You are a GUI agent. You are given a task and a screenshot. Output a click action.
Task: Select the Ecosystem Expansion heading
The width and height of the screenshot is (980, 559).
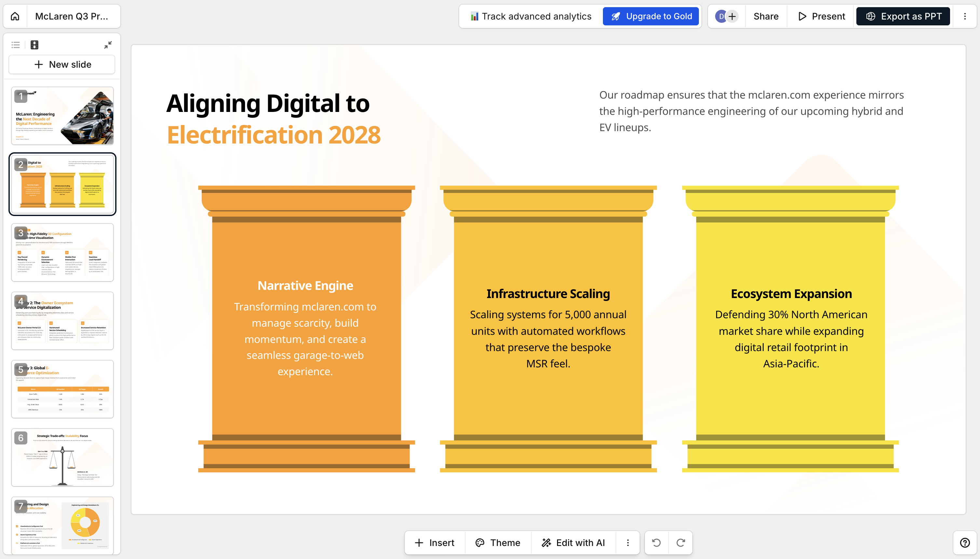791,293
